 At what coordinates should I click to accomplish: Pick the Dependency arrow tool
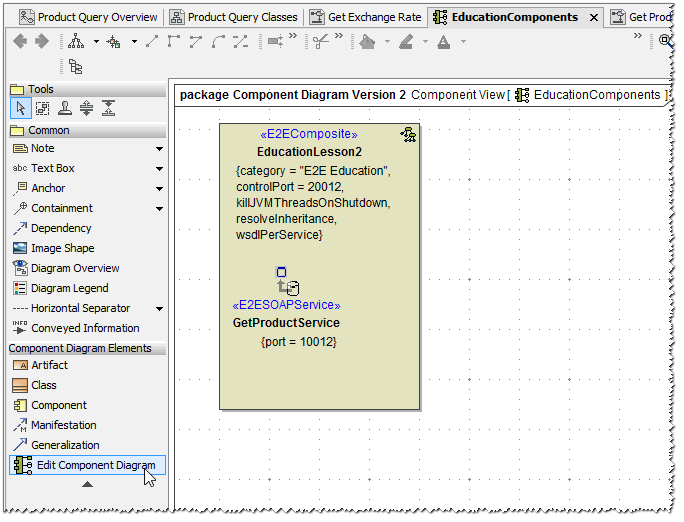[60, 228]
